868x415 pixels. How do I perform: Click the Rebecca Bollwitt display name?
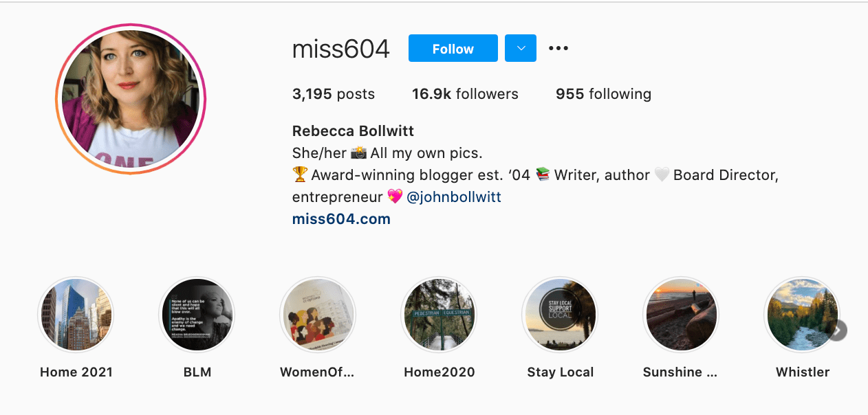pos(354,131)
